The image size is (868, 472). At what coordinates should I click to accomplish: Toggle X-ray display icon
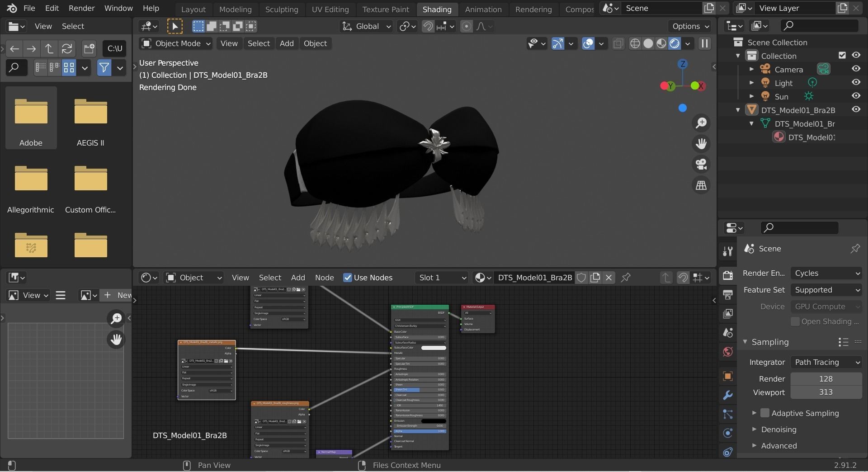click(618, 43)
